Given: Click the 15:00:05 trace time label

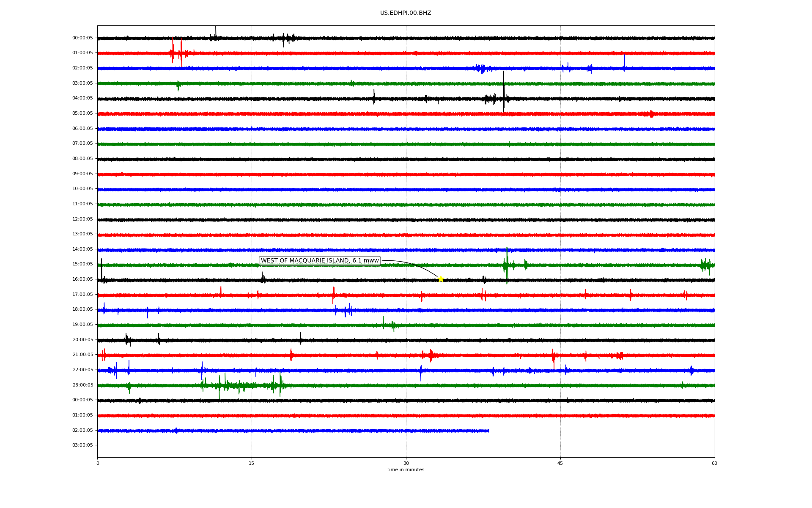Looking at the screenshot, I should (x=82, y=264).
